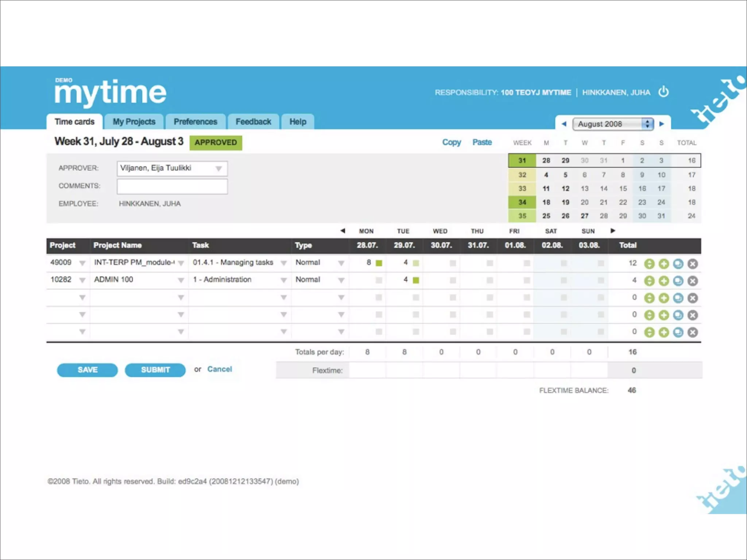Click previous week arrow before MON column
747x560 pixels.
(342, 230)
